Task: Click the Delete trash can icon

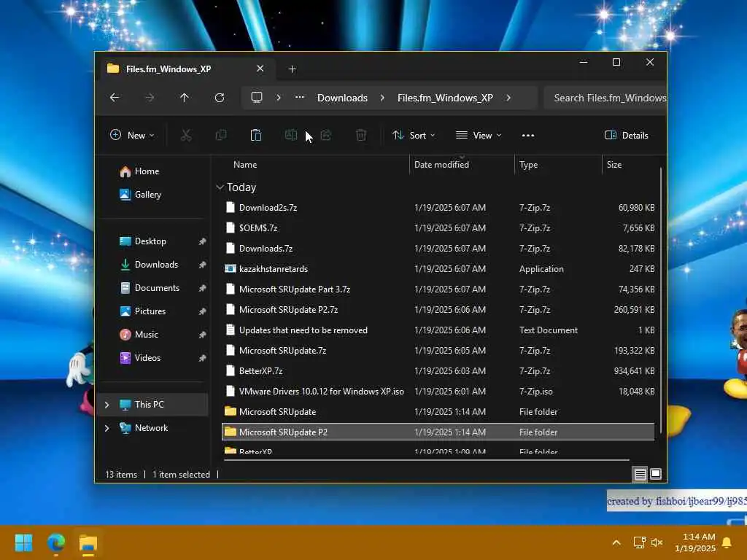Action: pos(361,135)
